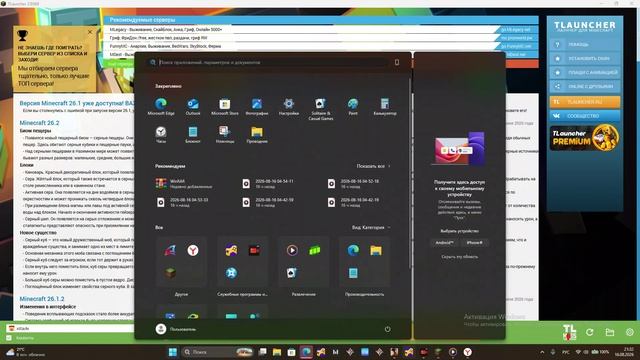Image resolution: width=640 pixels, height=360 pixels.
Task: Click the user account avatar
Action: pyautogui.click(x=161, y=329)
